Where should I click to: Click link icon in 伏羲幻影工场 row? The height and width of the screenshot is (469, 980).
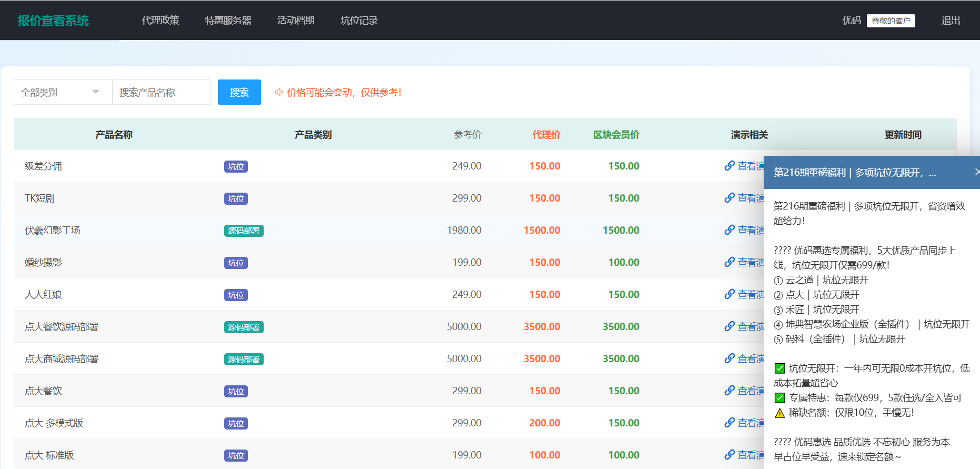pos(729,230)
